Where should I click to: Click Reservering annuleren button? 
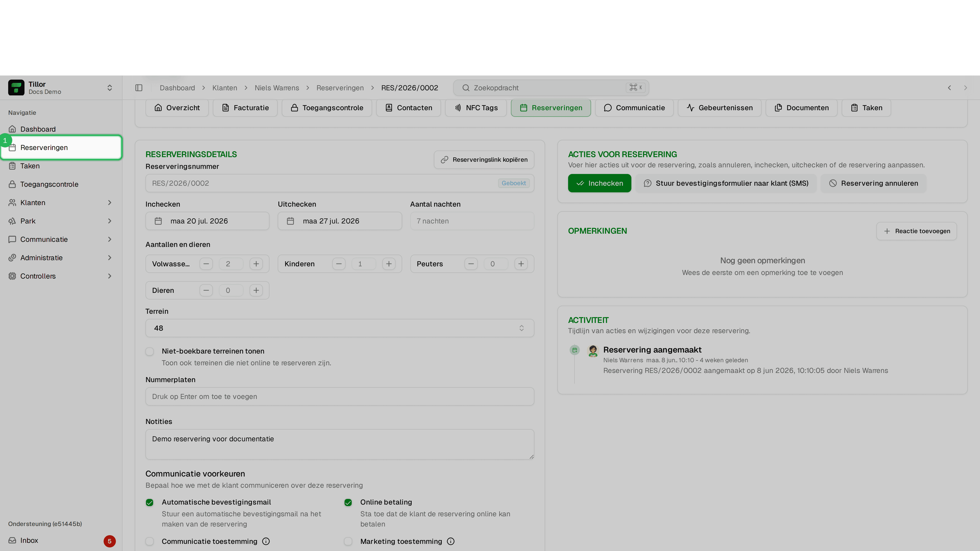[x=874, y=183]
